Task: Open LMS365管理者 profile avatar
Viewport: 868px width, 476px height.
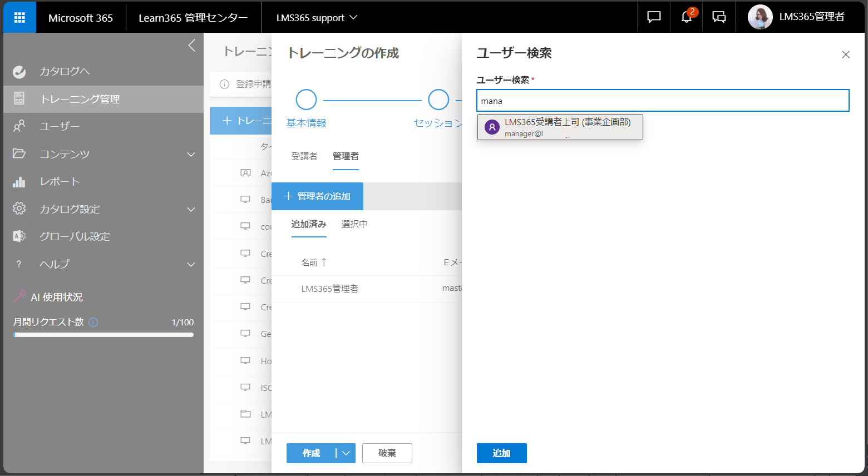Action: tap(760, 17)
